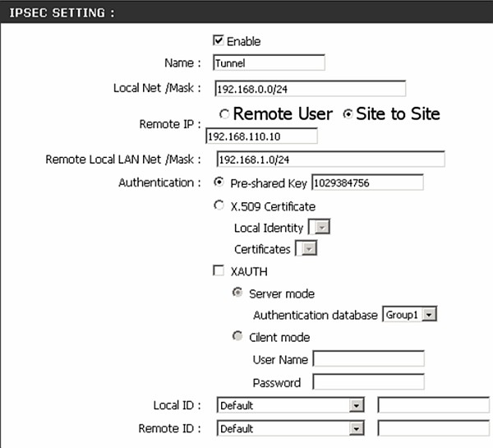Select X.509 Certificate authentication
The height and width of the screenshot is (448, 493).
(x=219, y=206)
